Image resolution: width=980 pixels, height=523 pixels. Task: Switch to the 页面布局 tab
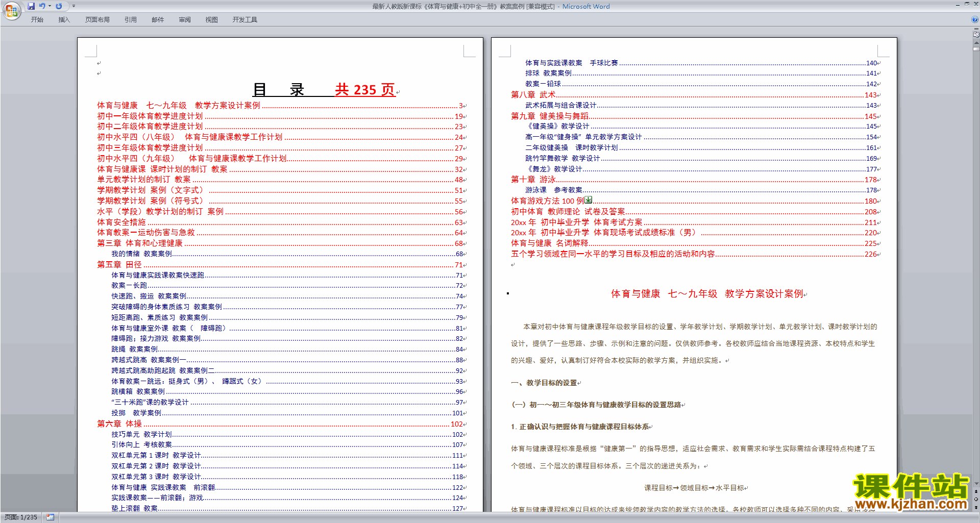coord(97,19)
